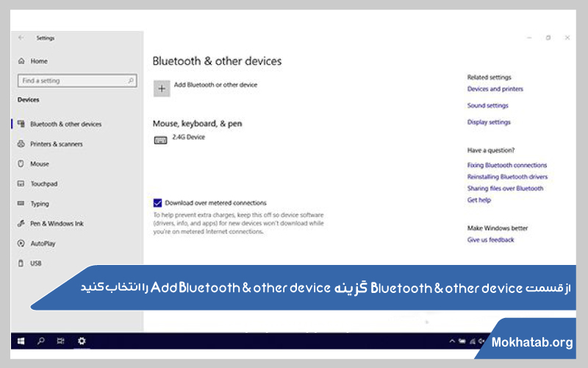
Task: Click Add Bluetooth or other device label
Action: click(x=215, y=85)
